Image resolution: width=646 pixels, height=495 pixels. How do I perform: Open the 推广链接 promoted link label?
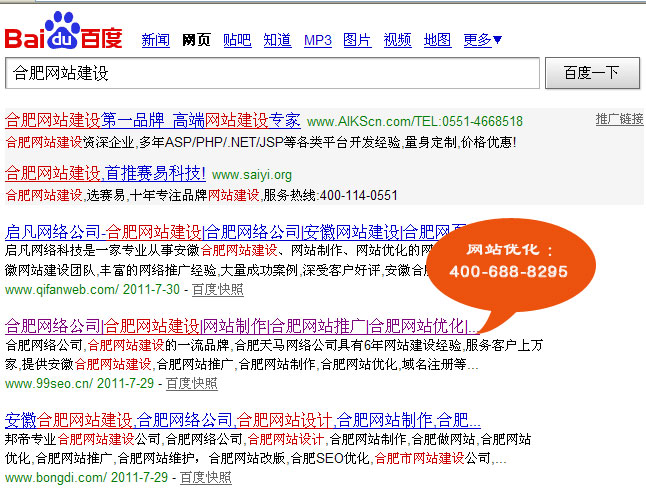[x=619, y=119]
